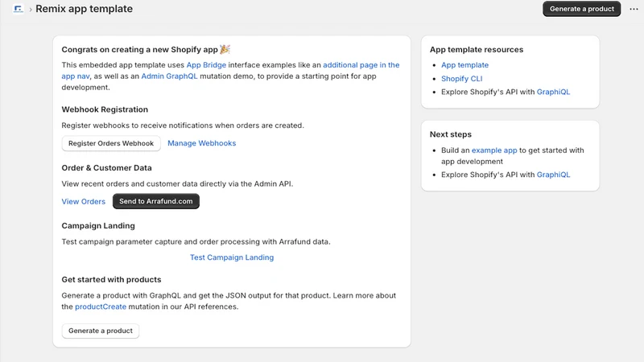Click the Remix app template page title

tap(85, 9)
